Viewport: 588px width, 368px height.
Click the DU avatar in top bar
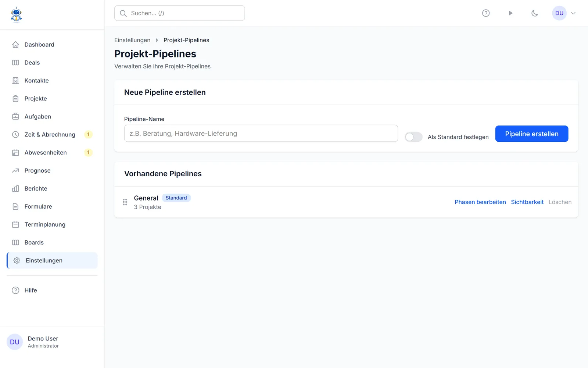click(559, 13)
